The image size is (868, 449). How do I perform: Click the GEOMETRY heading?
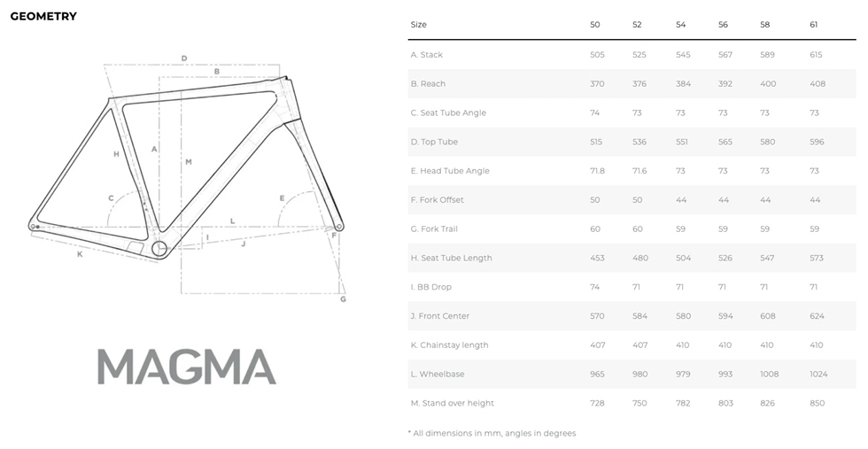[43, 16]
